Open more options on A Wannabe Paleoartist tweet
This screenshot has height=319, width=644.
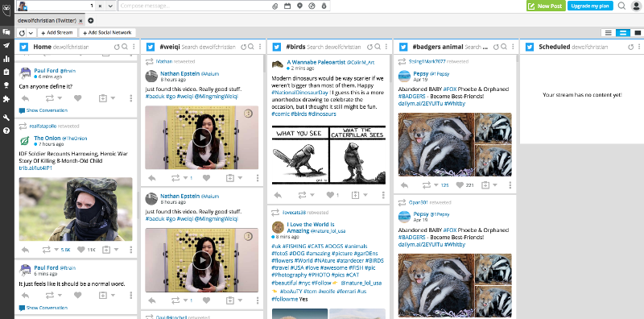[383, 195]
